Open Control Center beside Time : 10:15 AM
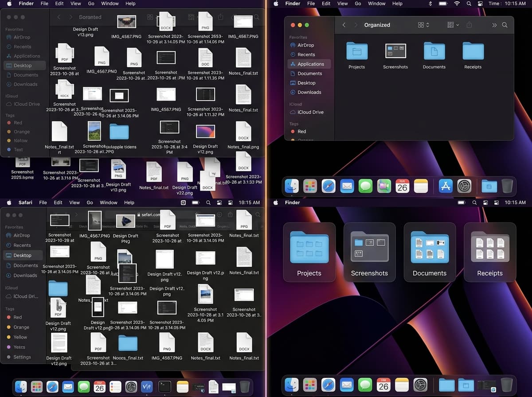 click(480, 4)
